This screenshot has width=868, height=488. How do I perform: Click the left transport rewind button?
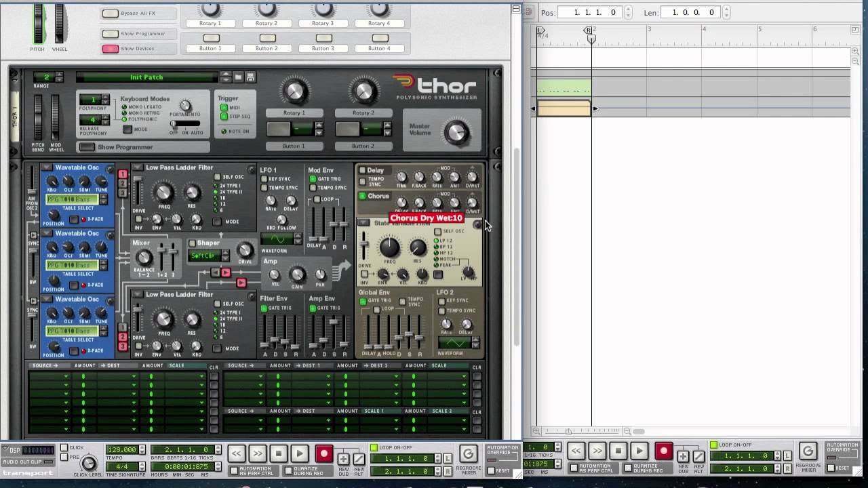coord(236,453)
